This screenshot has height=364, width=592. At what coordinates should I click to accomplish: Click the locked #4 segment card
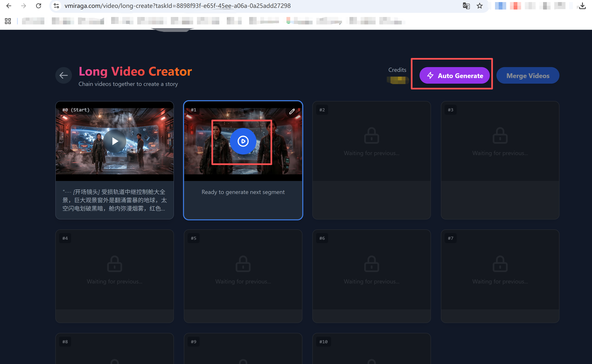tap(115, 276)
